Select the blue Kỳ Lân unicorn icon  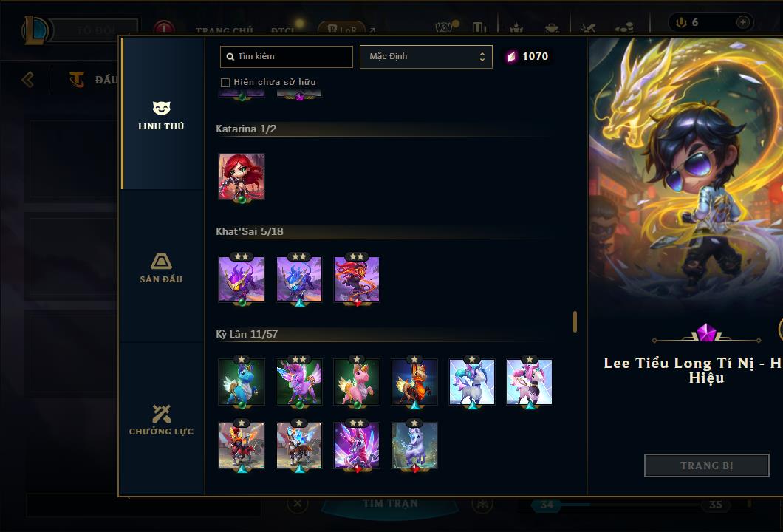pyautogui.click(x=242, y=382)
